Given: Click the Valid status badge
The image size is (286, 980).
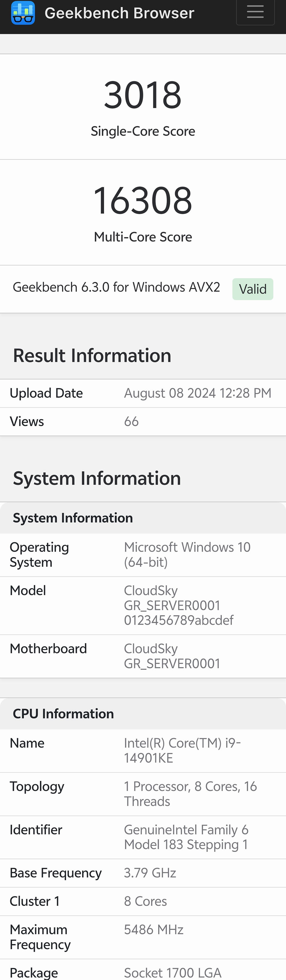Looking at the screenshot, I should 253,289.
